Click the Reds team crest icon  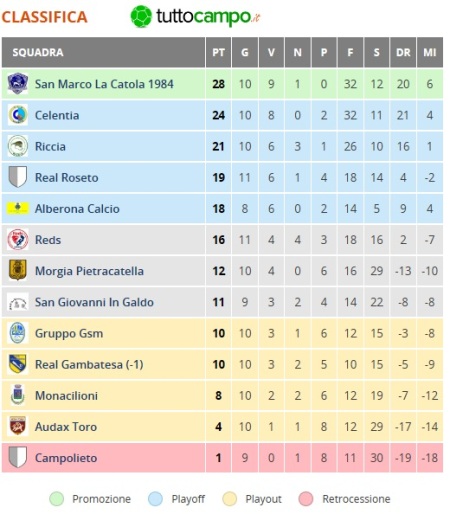(18, 239)
